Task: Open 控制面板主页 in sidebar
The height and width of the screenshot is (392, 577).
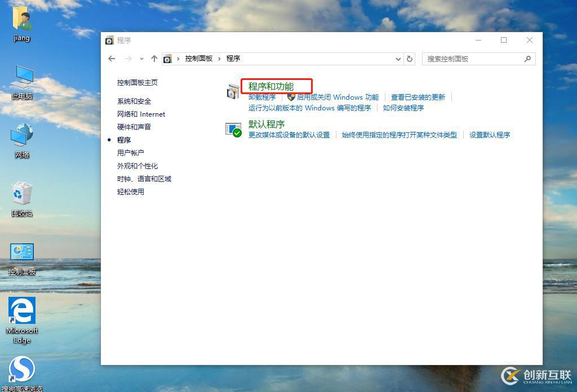Action: pos(137,83)
